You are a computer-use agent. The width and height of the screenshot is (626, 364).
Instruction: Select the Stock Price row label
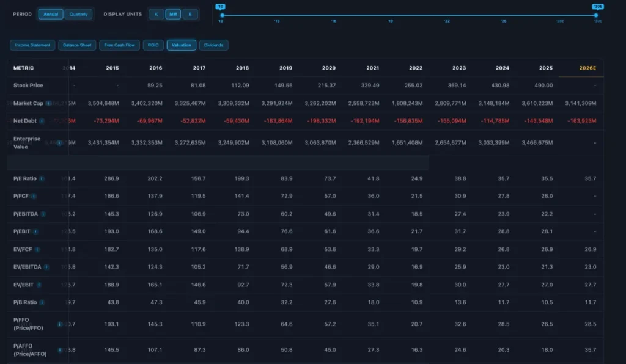(x=28, y=86)
